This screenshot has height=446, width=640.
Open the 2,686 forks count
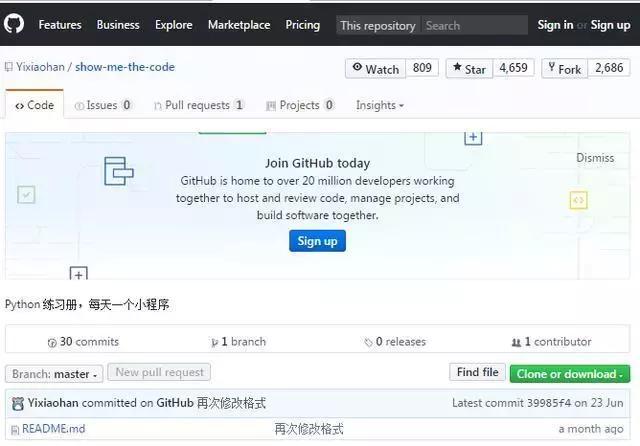(609, 68)
